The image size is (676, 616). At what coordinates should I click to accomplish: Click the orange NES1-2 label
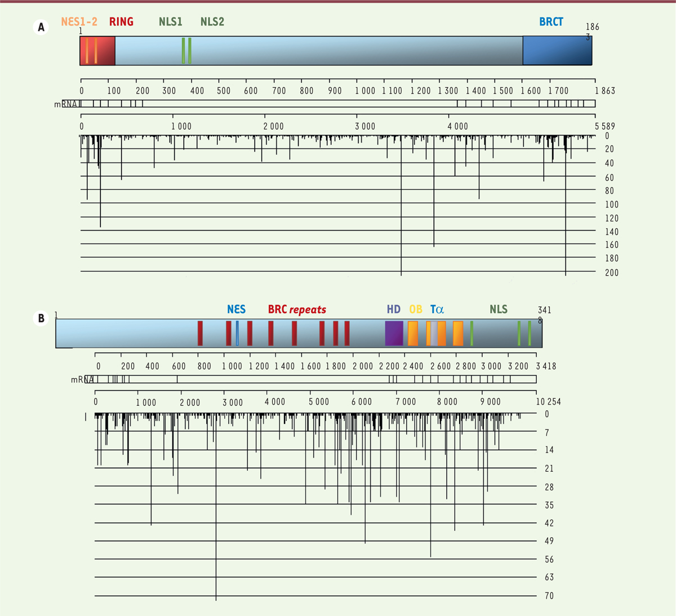coord(79,22)
